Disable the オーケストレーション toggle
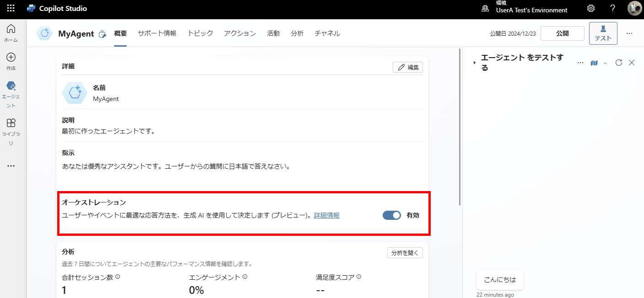Viewport: 644px width, 298px height. tap(391, 215)
